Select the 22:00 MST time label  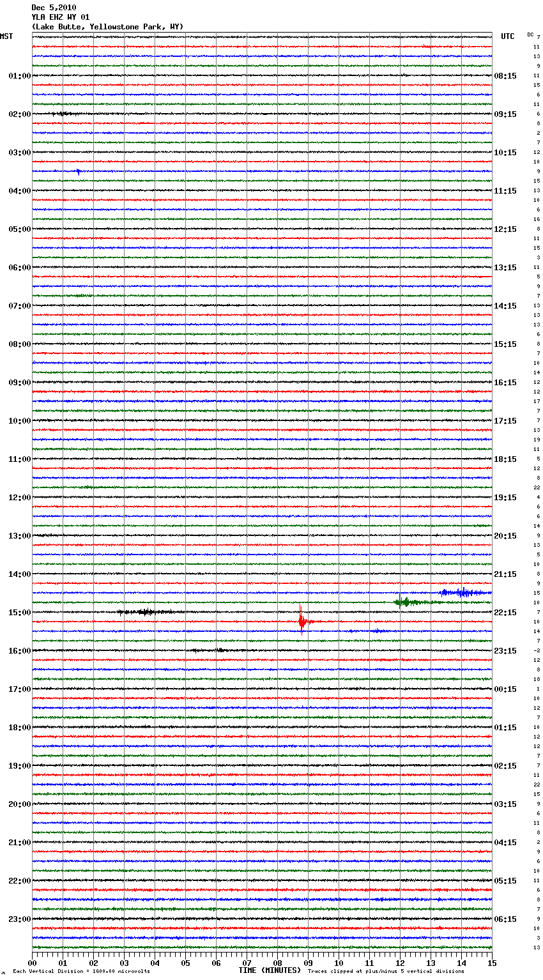(20, 881)
